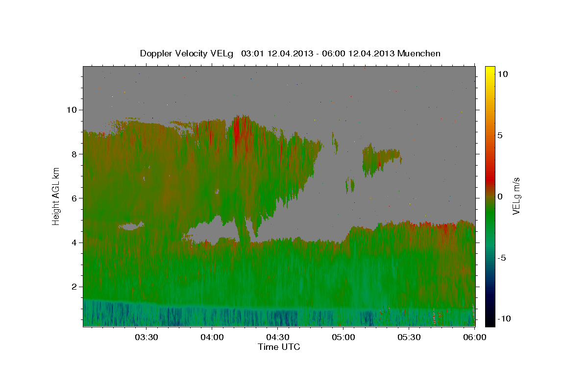The image size is (588, 392).
Task: Click the colorbar value 5 label
Action: point(500,135)
